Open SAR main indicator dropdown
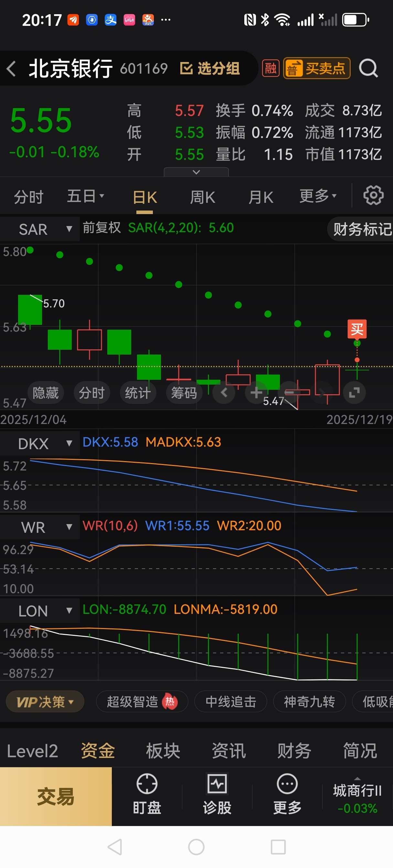The width and height of the screenshot is (393, 868). click(40, 229)
